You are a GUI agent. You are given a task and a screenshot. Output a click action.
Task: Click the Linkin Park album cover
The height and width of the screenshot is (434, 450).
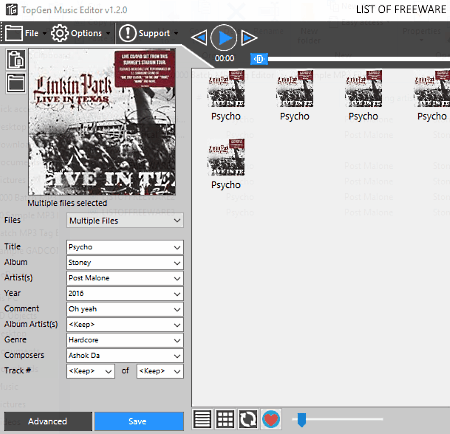click(102, 122)
